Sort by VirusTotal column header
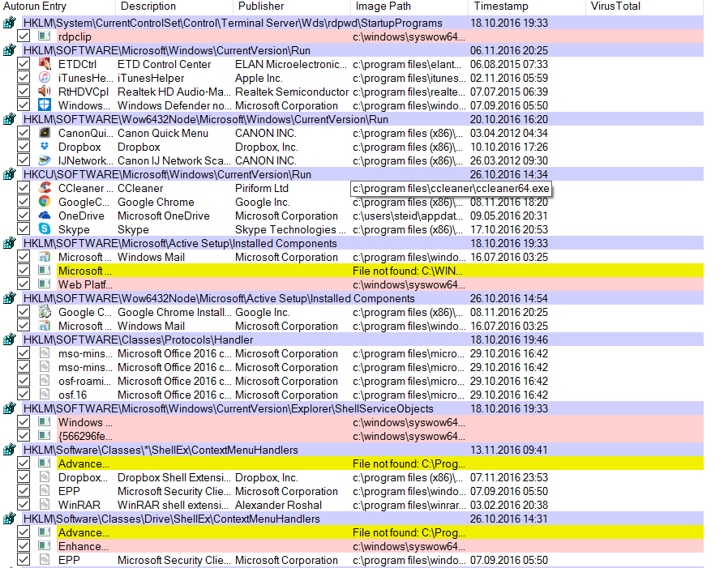728x568 pixels. (x=644, y=6)
